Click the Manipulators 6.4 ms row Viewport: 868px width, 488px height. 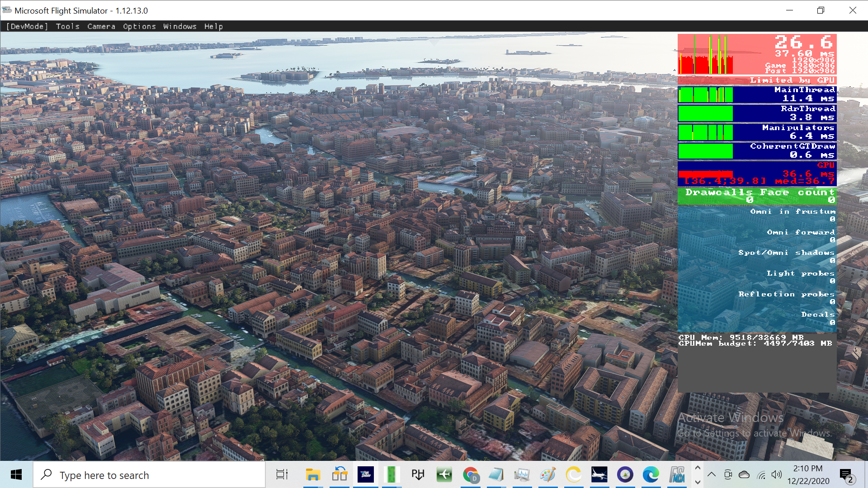(757, 132)
